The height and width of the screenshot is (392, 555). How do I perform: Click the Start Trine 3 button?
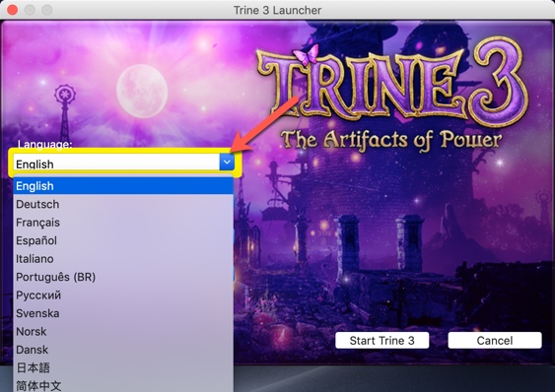click(x=382, y=341)
